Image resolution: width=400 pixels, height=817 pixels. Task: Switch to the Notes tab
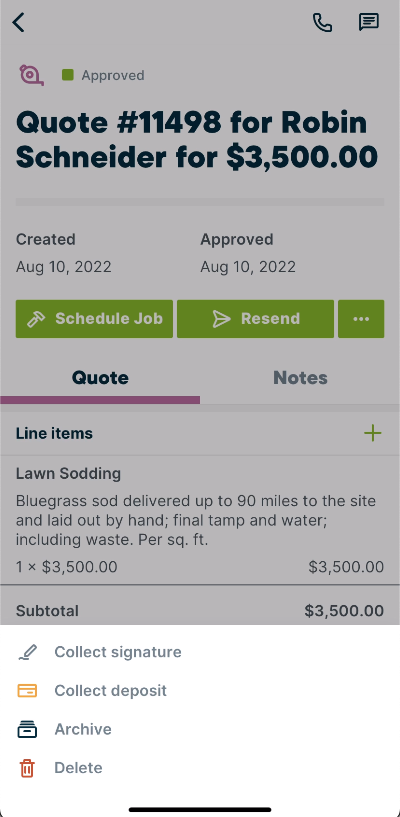(x=300, y=378)
